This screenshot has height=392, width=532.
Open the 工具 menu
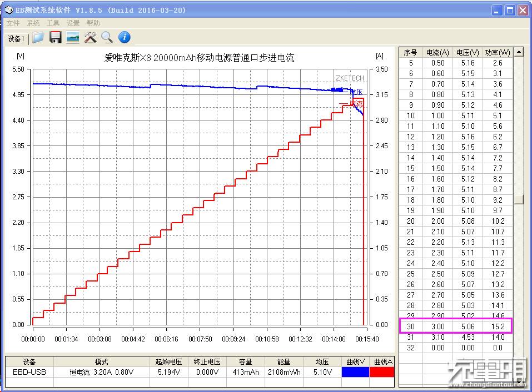(53, 23)
